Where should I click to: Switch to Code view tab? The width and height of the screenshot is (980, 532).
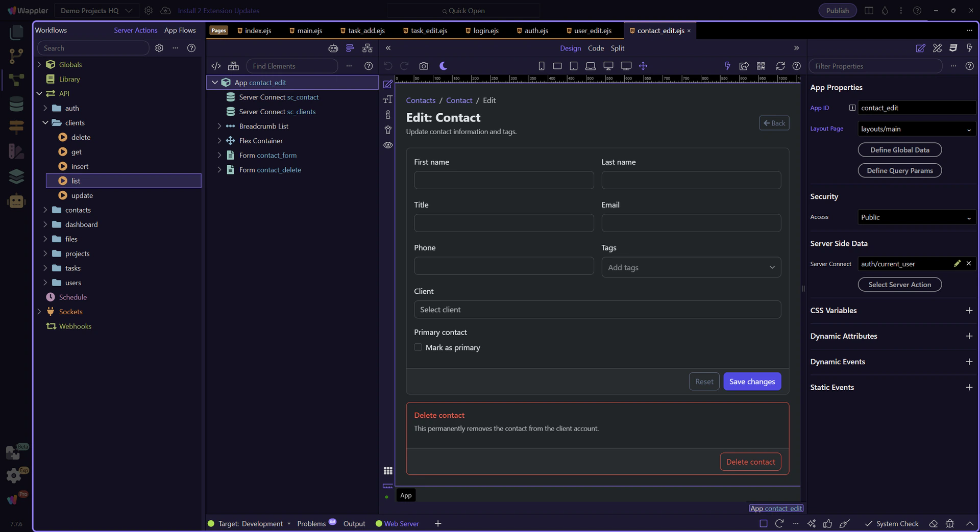click(596, 48)
